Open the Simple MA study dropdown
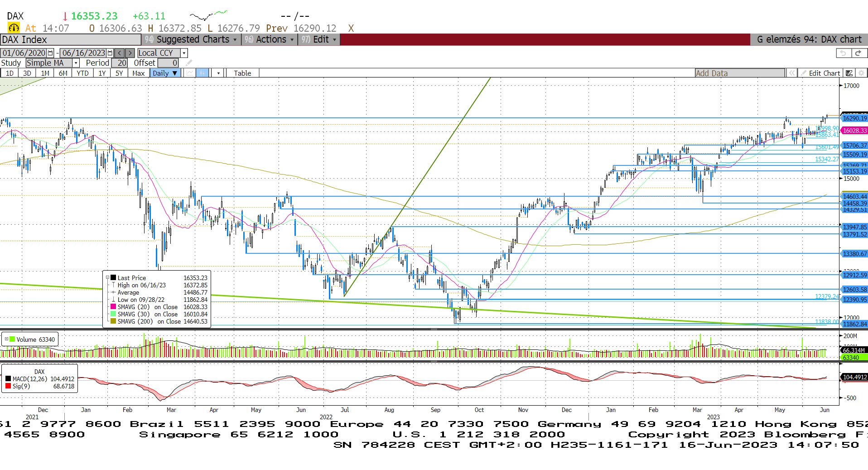This screenshot has width=868, height=470. pyautogui.click(x=76, y=63)
